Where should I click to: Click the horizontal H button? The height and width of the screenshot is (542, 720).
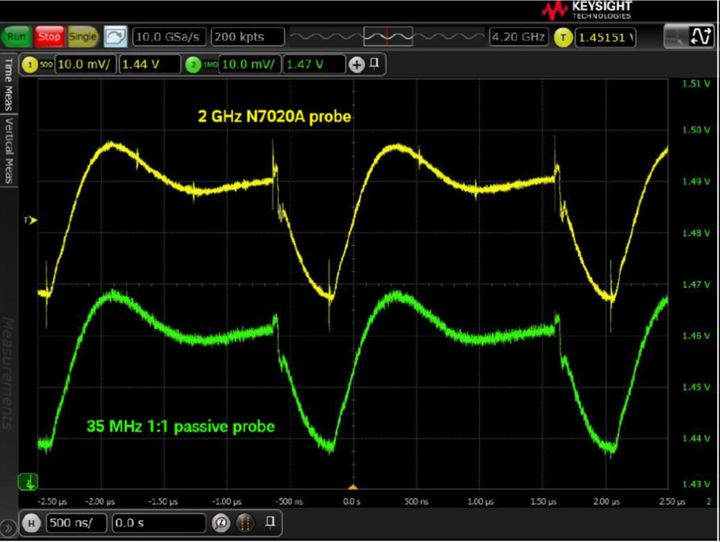[x=31, y=523]
